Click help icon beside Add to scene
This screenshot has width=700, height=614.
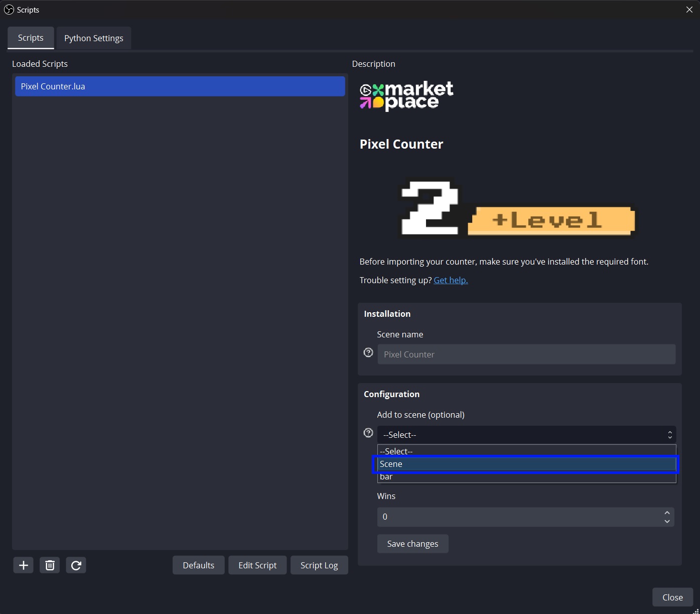[368, 433]
